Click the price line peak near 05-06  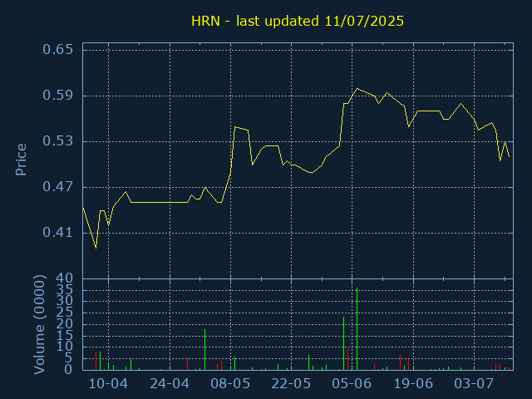click(357, 88)
